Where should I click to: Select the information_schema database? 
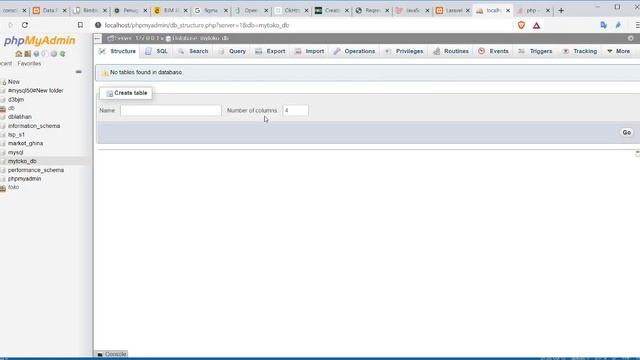tap(34, 126)
